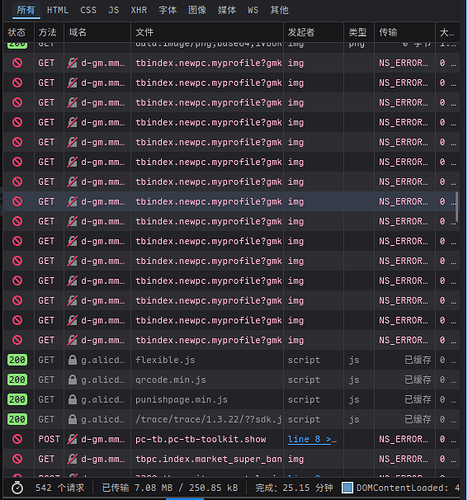467x500 pixels.
Task: Show only JS requests
Action: [114, 10]
